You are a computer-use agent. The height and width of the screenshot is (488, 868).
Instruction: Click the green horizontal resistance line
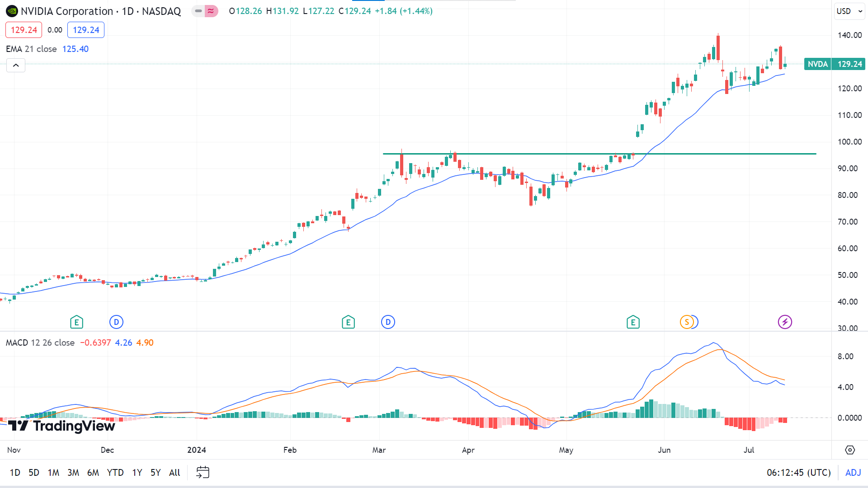click(599, 154)
